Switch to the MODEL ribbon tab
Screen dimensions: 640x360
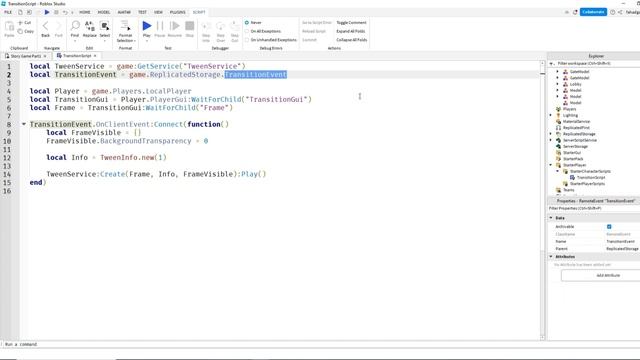click(x=104, y=12)
